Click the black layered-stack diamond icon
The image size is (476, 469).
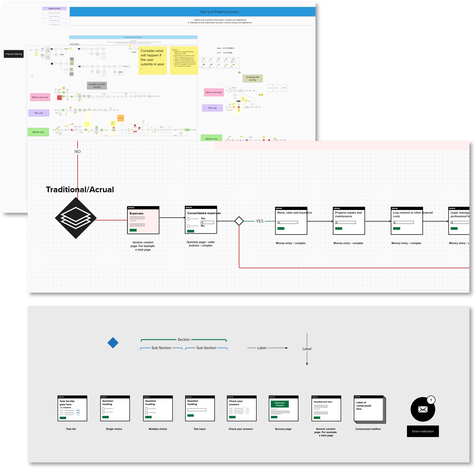click(x=76, y=218)
